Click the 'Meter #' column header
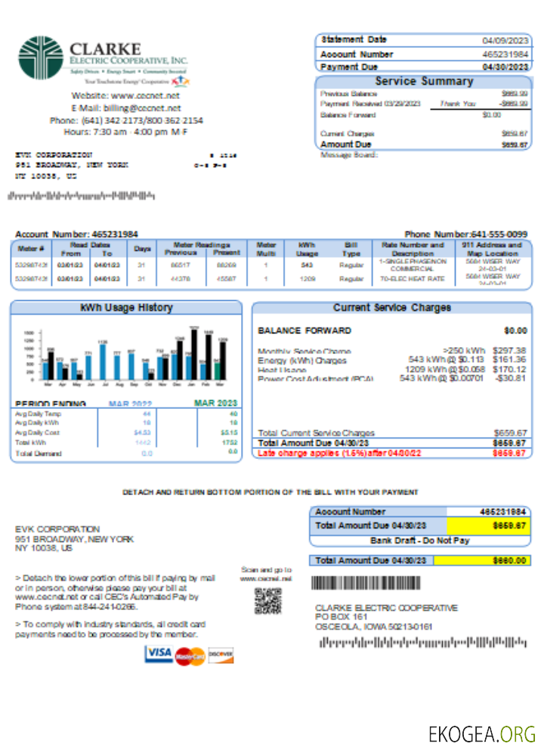 30,249
